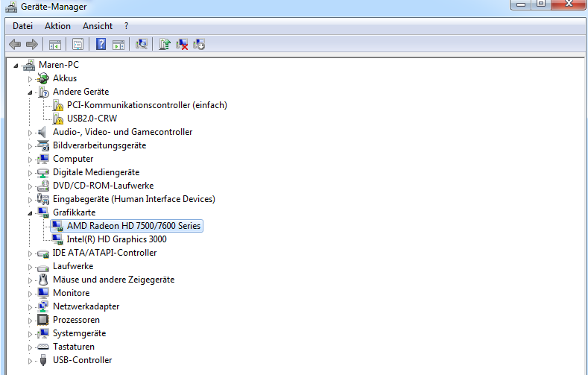The height and width of the screenshot is (375, 588).
Task: Click the icon of Digitale Mediengeräte
Action: coord(43,172)
